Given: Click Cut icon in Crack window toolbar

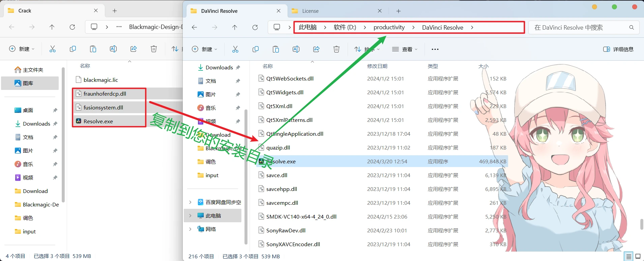Looking at the screenshot, I should click(x=53, y=49).
